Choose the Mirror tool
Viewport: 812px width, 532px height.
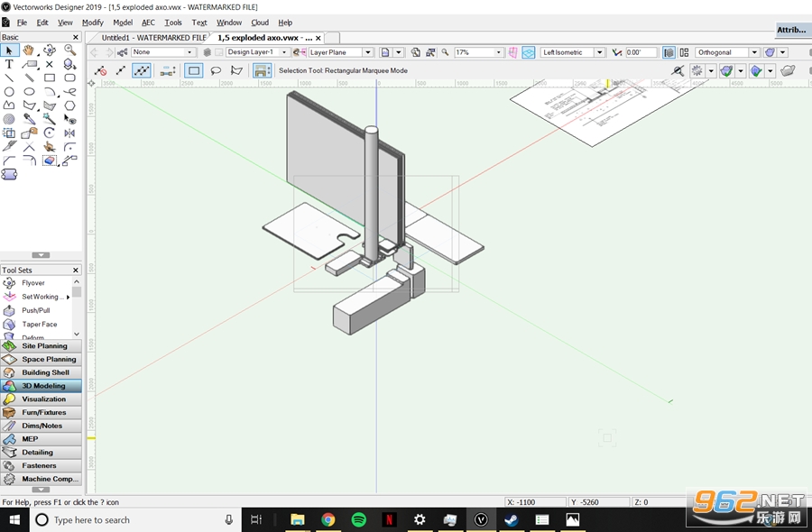click(69, 133)
